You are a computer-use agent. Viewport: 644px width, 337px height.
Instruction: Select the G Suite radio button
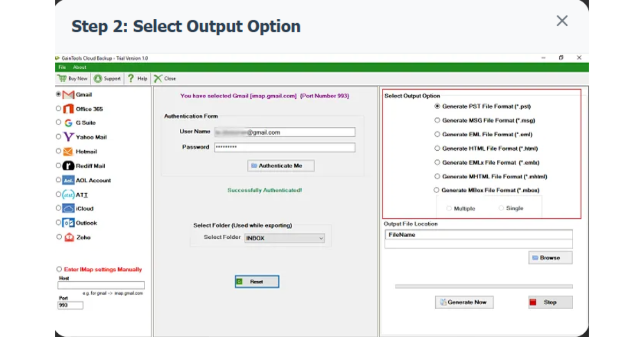[58, 122]
